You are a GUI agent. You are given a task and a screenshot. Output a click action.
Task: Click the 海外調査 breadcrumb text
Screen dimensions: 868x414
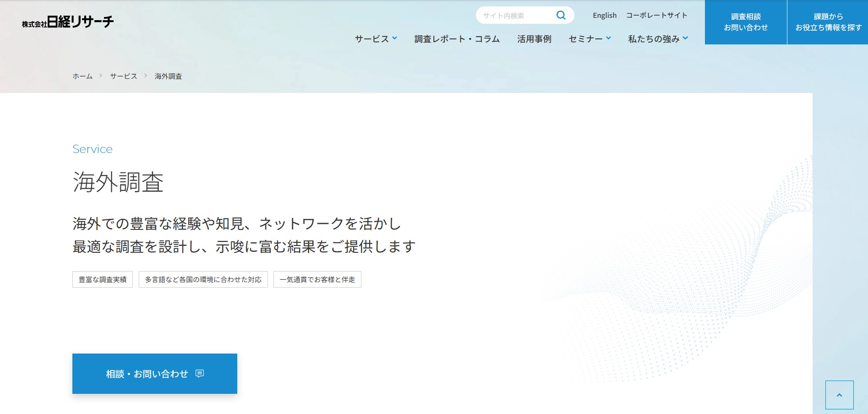click(168, 76)
